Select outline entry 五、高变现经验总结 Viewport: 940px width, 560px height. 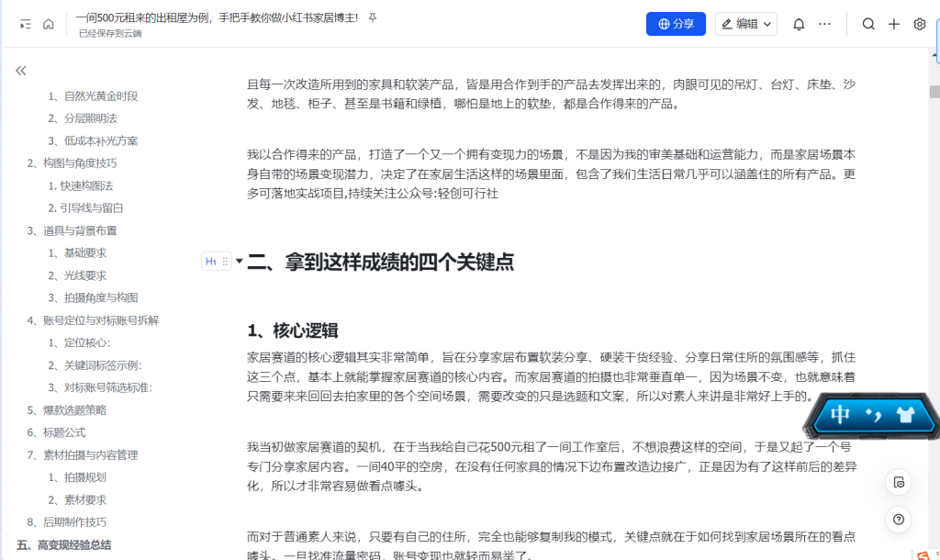pyautogui.click(x=63, y=544)
